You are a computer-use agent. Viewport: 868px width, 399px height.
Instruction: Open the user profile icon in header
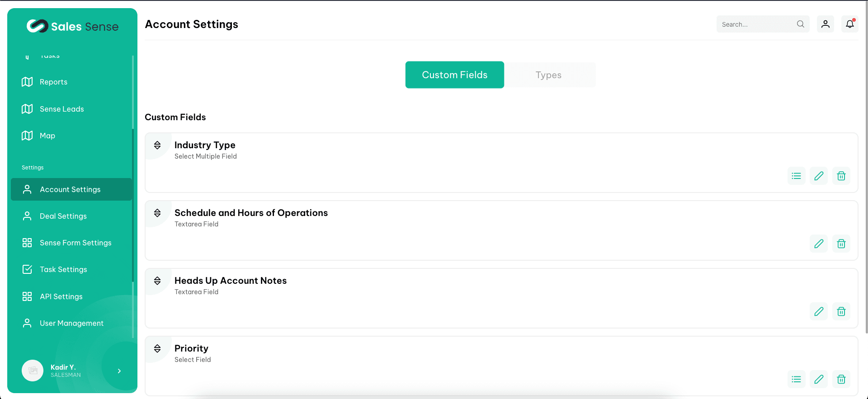(x=826, y=24)
